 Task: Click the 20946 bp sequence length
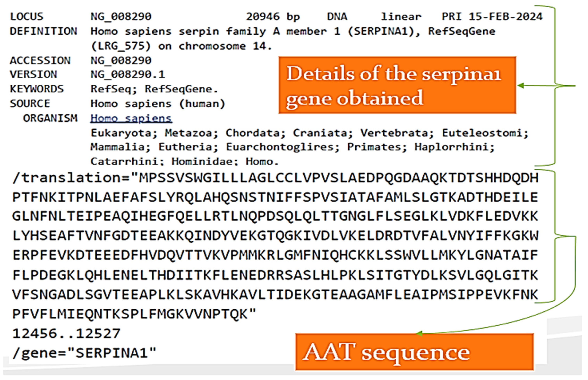(273, 17)
